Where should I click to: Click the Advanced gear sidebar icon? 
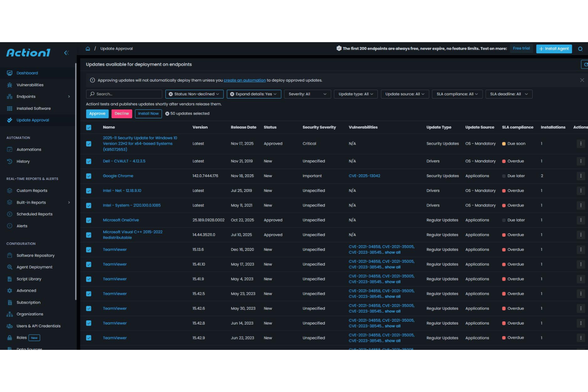coord(10,291)
